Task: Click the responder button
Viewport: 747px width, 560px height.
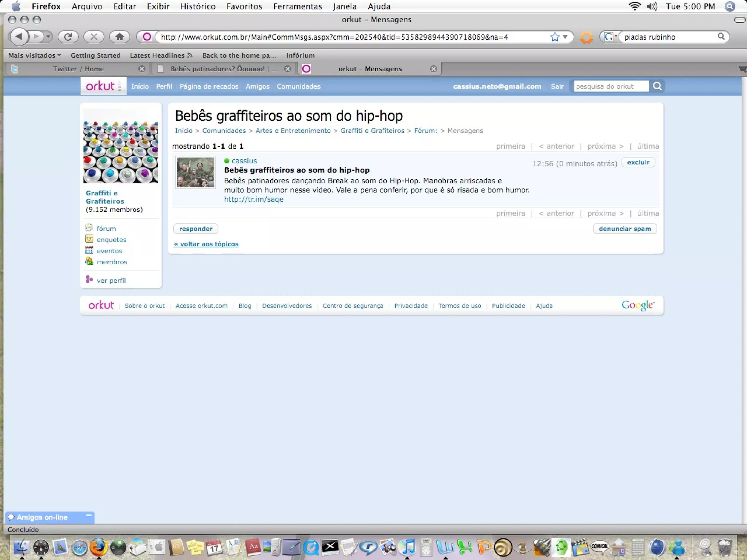Action: (x=196, y=229)
